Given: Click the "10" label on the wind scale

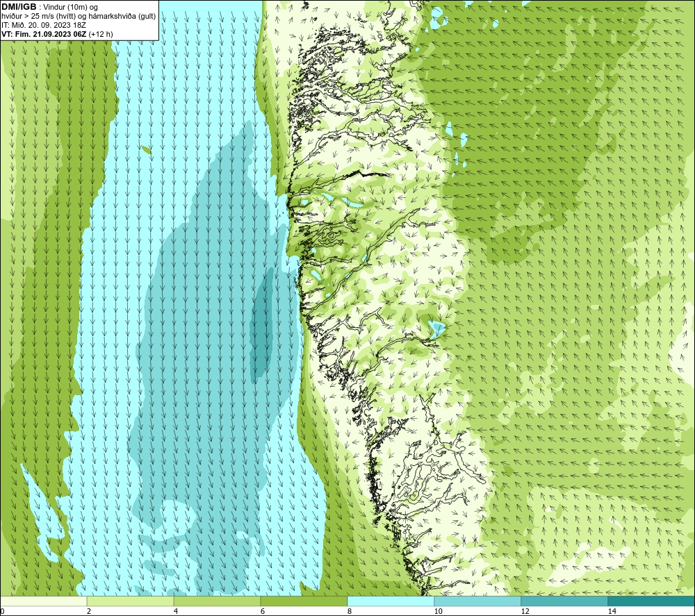Looking at the screenshot, I should (438, 612).
